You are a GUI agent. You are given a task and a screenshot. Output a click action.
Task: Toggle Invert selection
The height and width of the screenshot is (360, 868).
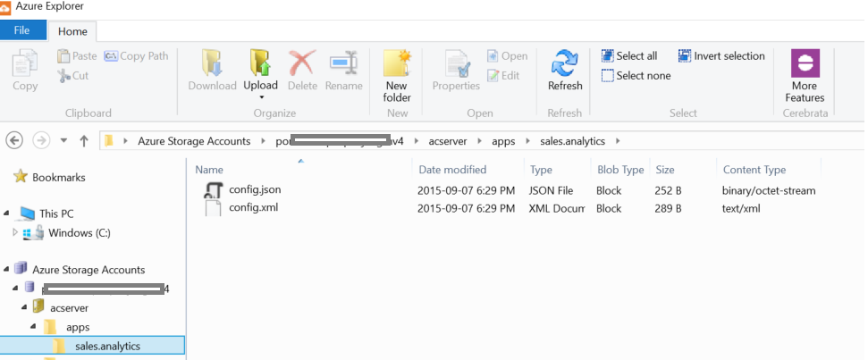click(721, 55)
